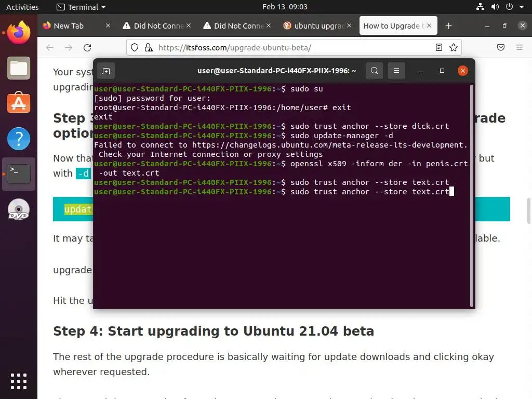Image resolution: width=532 pixels, height=399 pixels.
Task: Bookmark this page with star
Action: [x=454, y=47]
